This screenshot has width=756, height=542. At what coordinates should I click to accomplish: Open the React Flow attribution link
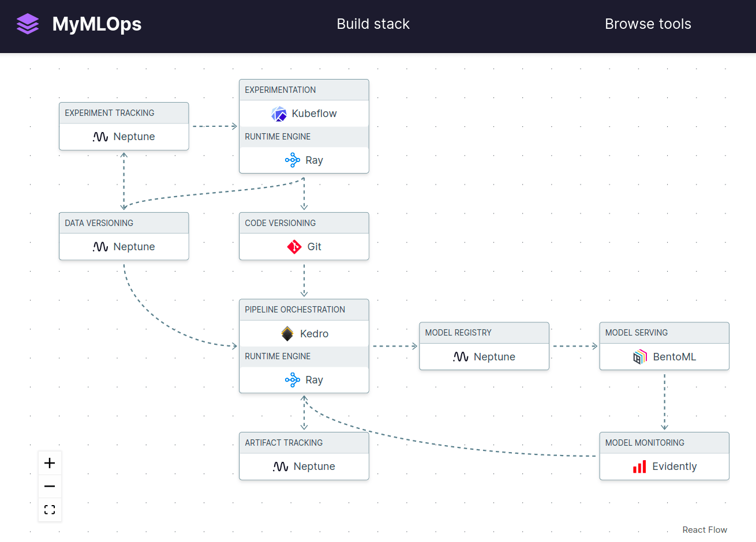pos(704,530)
